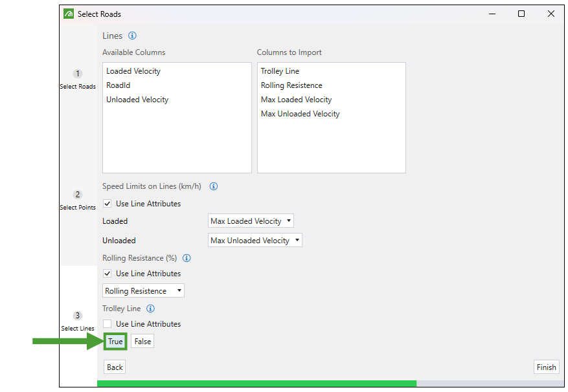Click the Speed Limits on Lines info icon
Viewport: 568px width, 392px height.
(x=214, y=186)
